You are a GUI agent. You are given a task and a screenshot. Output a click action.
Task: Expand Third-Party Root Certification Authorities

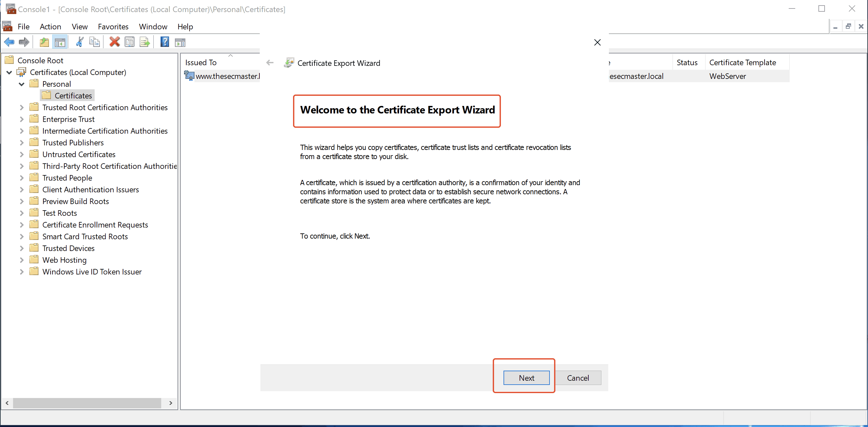22,166
